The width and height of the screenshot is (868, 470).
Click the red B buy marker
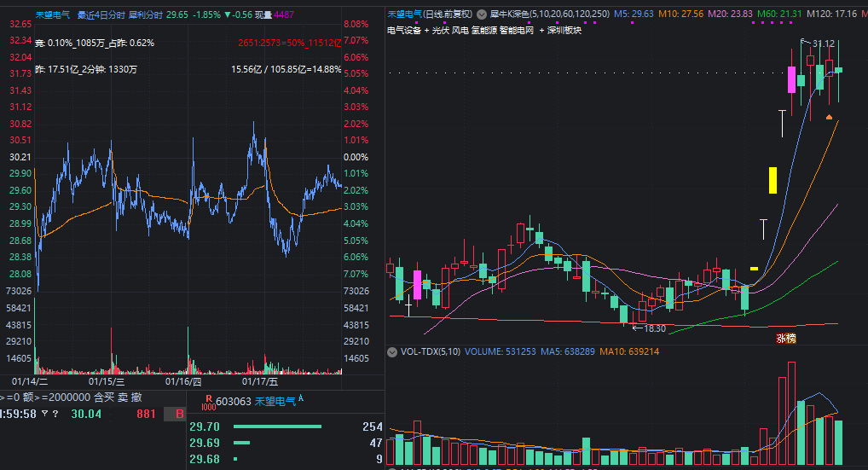pyautogui.click(x=180, y=414)
